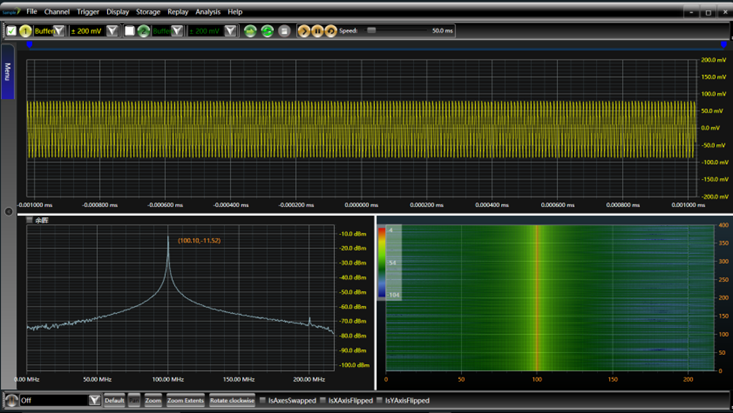Expand channel 1 ± 200 mV range dropdown
Image resolution: width=733 pixels, height=413 pixels.
[112, 31]
